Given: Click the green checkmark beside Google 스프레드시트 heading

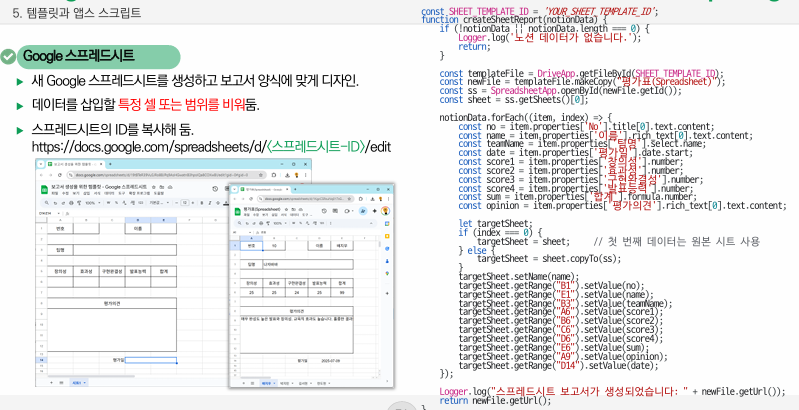Looking at the screenshot, I should [8, 57].
